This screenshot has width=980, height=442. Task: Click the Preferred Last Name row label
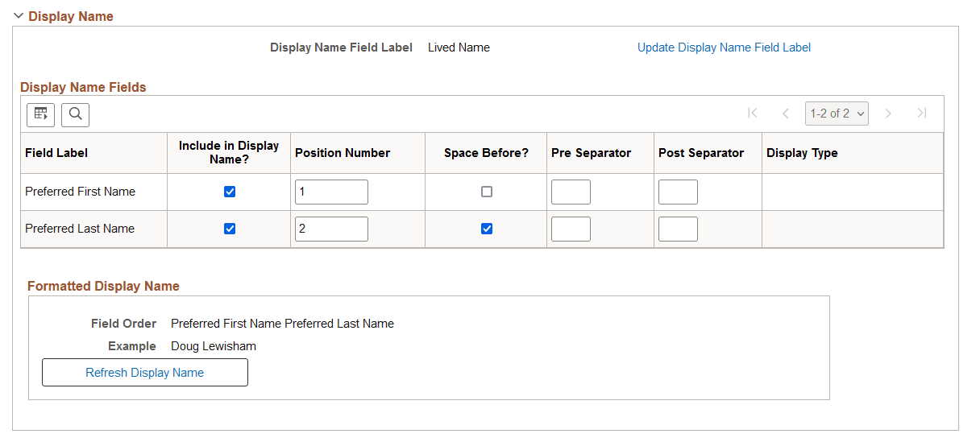(80, 229)
